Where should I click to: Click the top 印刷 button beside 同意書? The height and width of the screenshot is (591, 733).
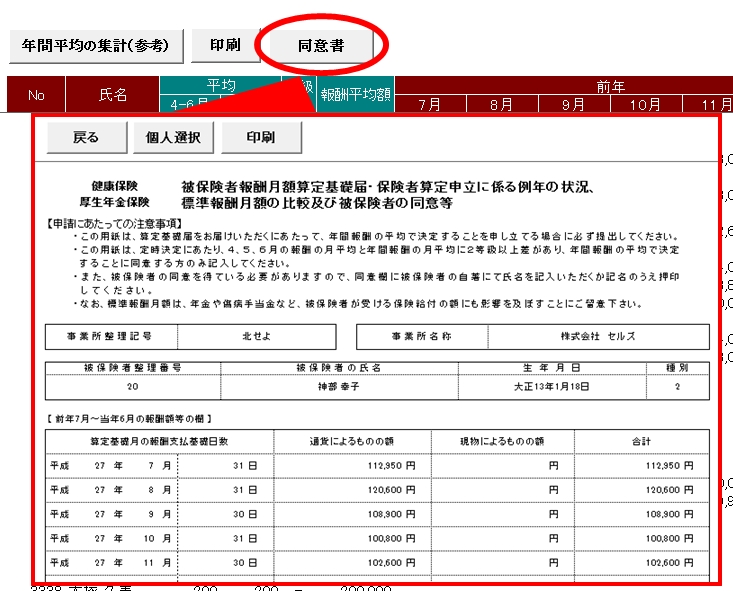pos(225,45)
